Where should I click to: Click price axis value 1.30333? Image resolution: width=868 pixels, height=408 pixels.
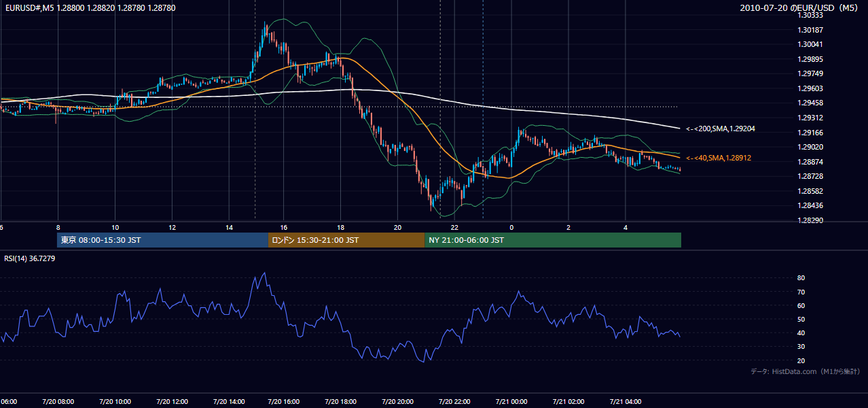(x=810, y=15)
